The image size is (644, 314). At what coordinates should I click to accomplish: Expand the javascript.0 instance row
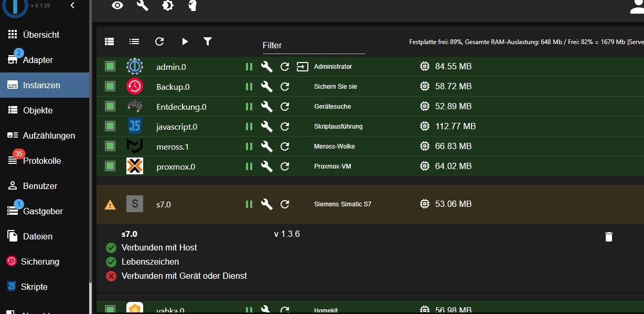(x=177, y=127)
